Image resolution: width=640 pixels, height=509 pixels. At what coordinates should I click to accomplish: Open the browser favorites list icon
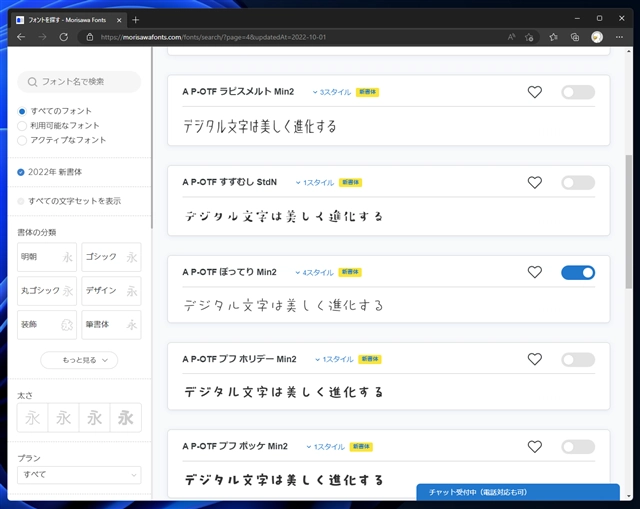pos(553,37)
